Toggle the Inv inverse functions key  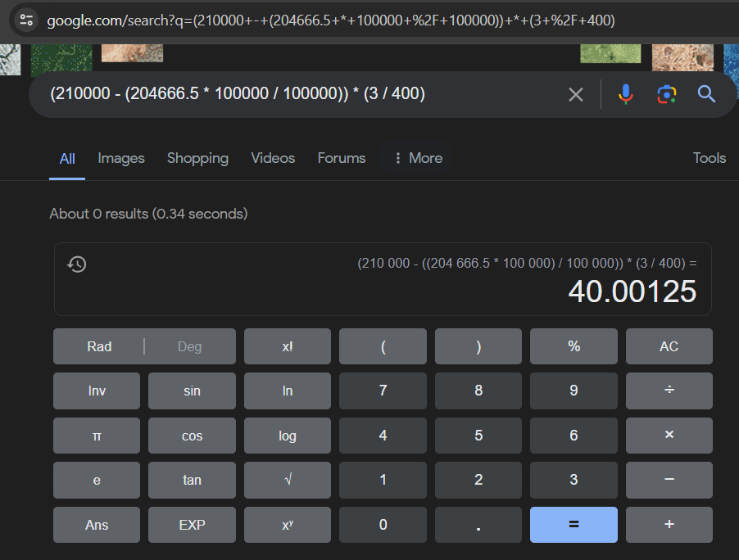(x=97, y=391)
